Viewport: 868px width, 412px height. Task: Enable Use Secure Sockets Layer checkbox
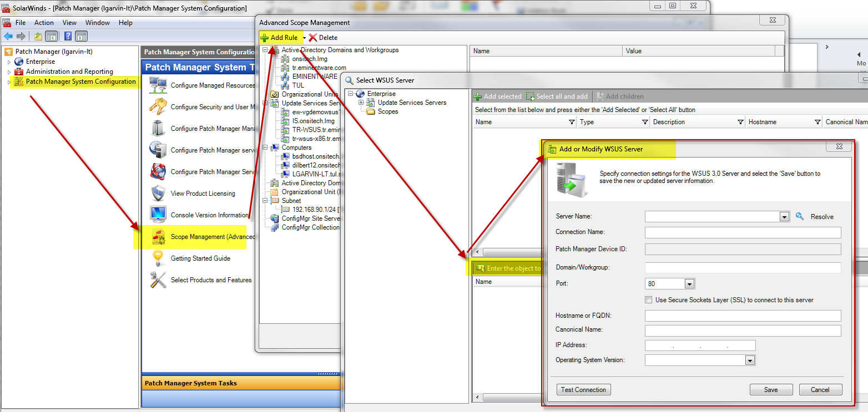click(x=648, y=300)
